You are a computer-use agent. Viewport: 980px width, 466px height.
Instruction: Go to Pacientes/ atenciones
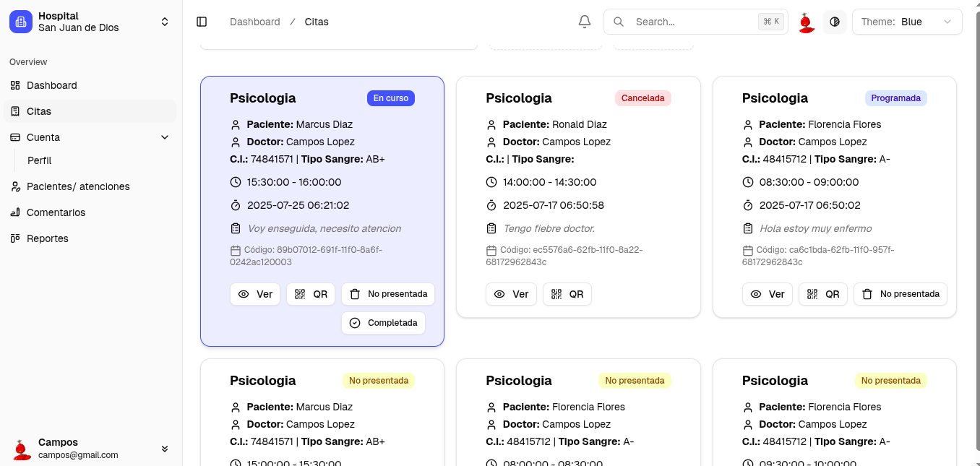90,186
